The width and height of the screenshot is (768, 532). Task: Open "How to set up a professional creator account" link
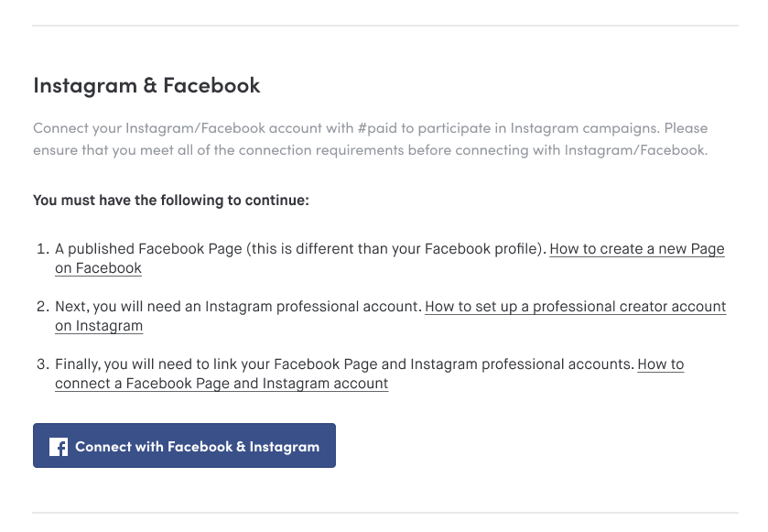coord(575,307)
